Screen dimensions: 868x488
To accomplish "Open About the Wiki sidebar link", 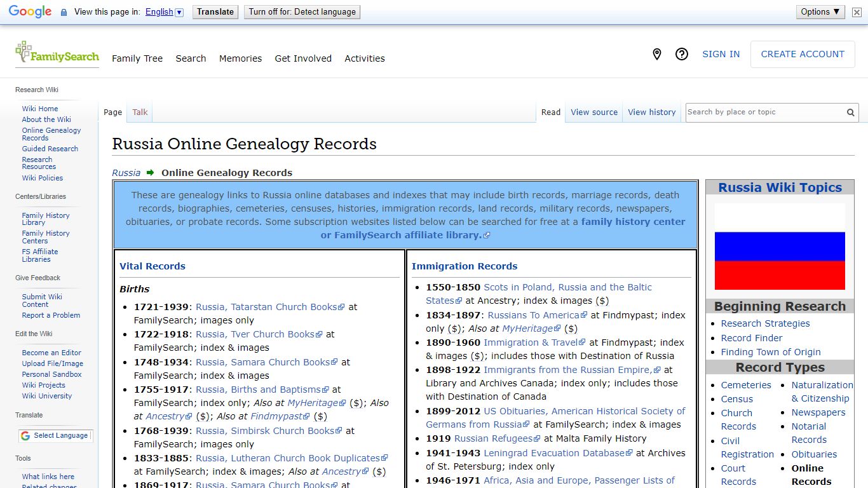I will (46, 119).
